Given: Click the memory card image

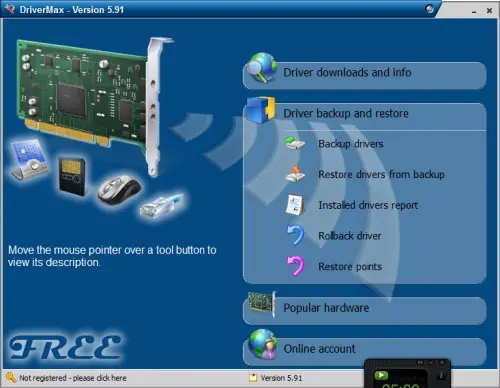Looking at the screenshot, I should pyautogui.click(x=72, y=175).
